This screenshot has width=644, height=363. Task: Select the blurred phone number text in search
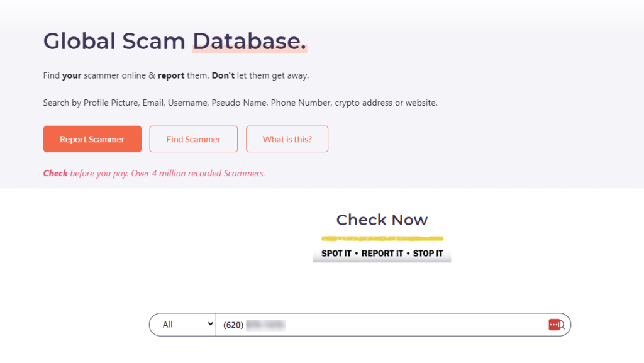click(265, 324)
